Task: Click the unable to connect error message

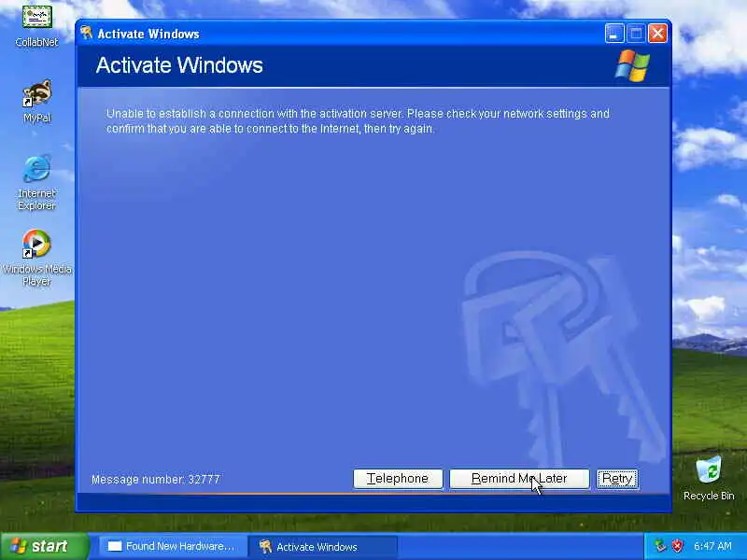Action: point(358,121)
